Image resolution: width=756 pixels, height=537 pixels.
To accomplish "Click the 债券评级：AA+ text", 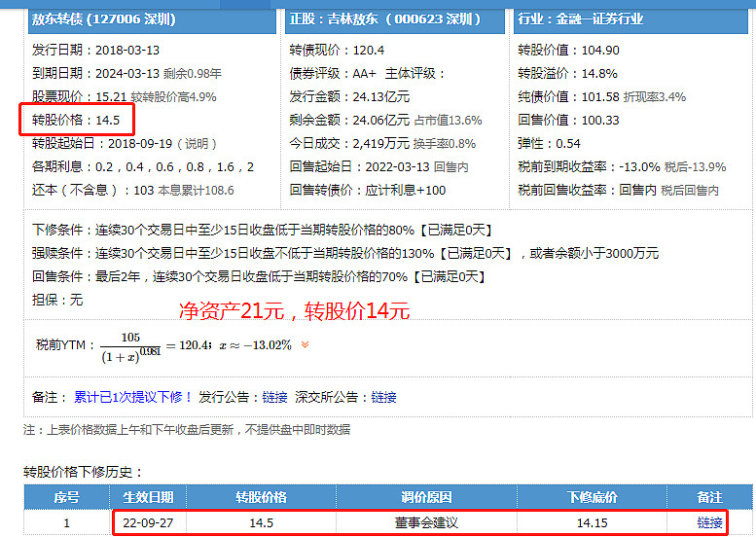I will tap(333, 73).
